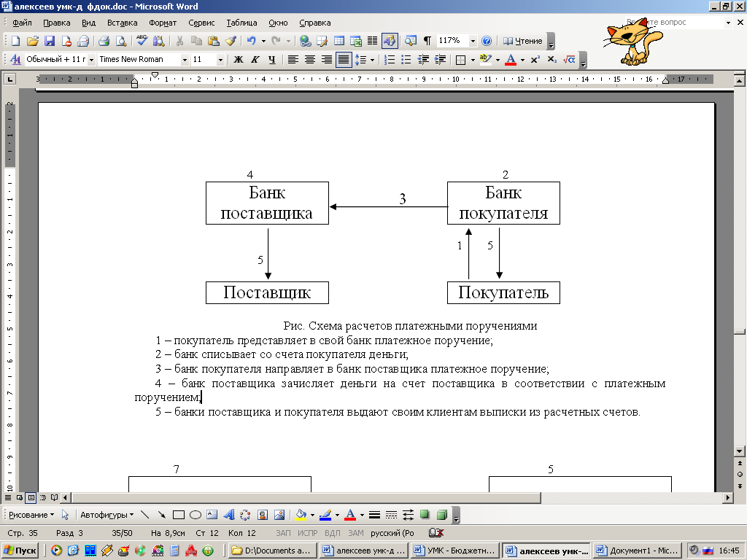The height and width of the screenshot is (560, 747).
Task: Click the Чтение reading mode button
Action: [522, 41]
